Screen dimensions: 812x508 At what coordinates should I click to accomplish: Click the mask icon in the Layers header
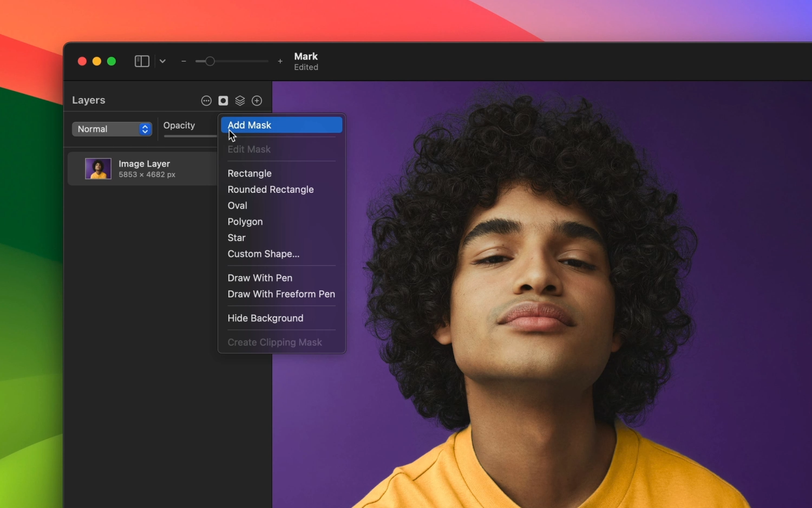pos(223,101)
